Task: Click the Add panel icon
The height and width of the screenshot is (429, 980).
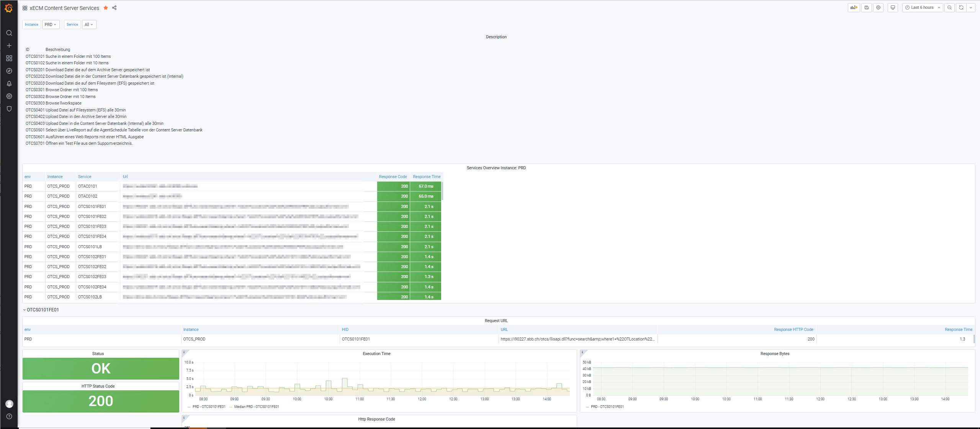Action: (854, 8)
